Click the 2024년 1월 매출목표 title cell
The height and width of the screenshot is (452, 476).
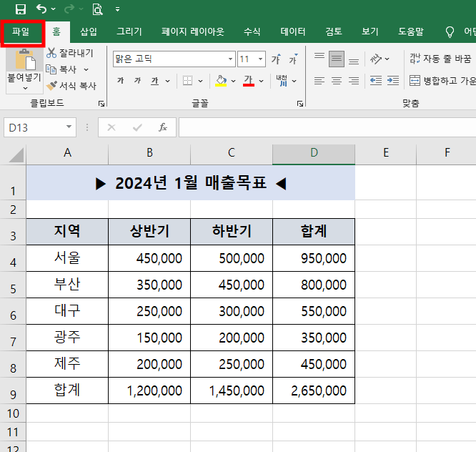click(x=191, y=182)
